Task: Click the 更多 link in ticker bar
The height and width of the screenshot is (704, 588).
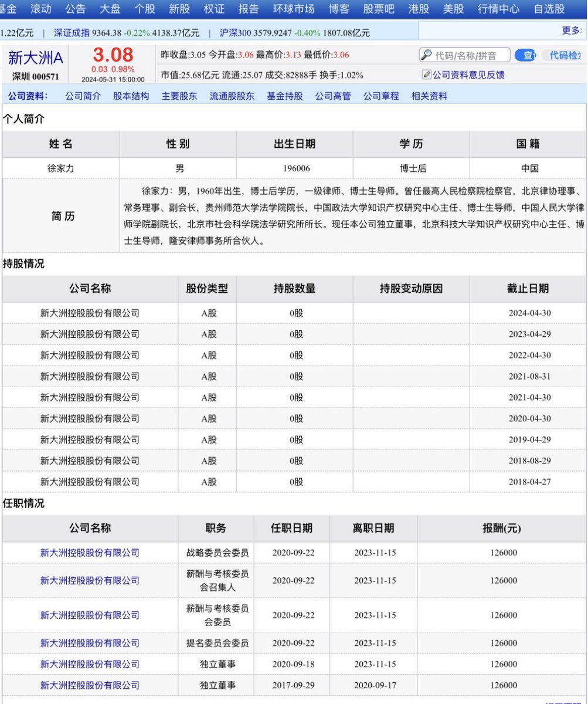Action: (572, 31)
